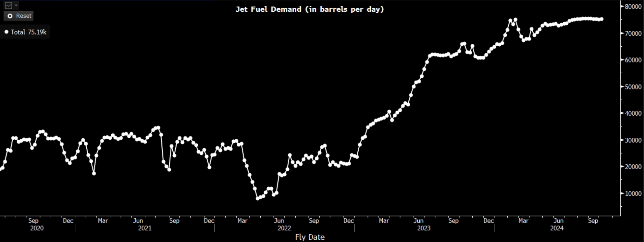Toggle the Total series legend dot
The image size is (644, 242).
tap(6, 32)
